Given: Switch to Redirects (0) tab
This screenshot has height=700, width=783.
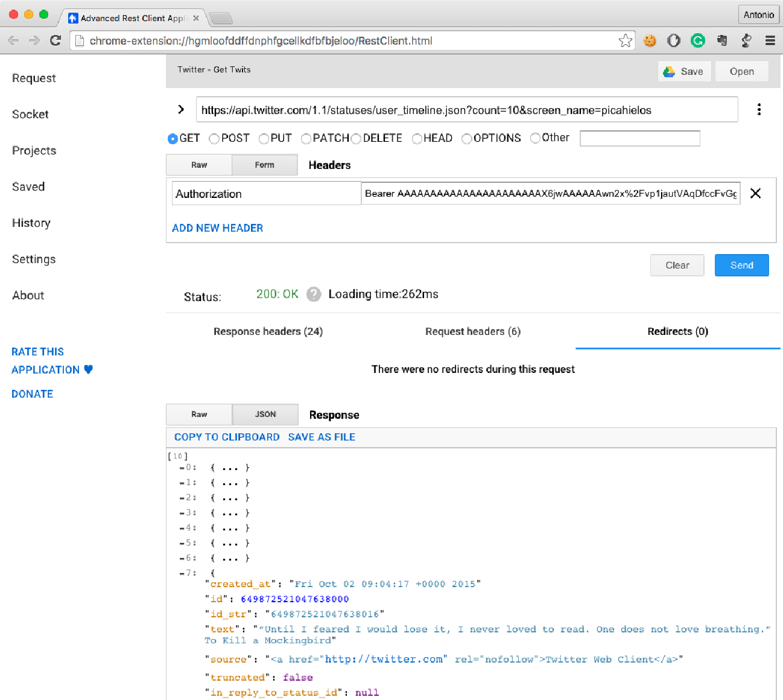Looking at the screenshot, I should point(678,331).
